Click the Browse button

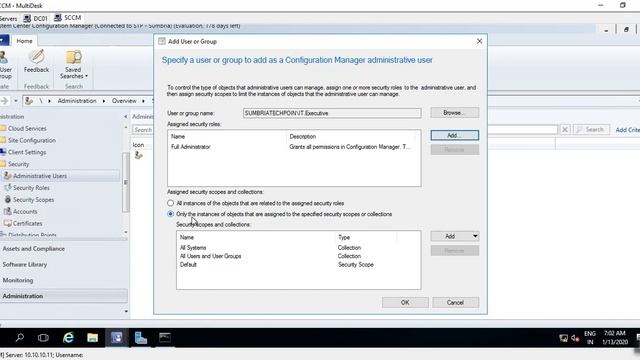tap(455, 113)
